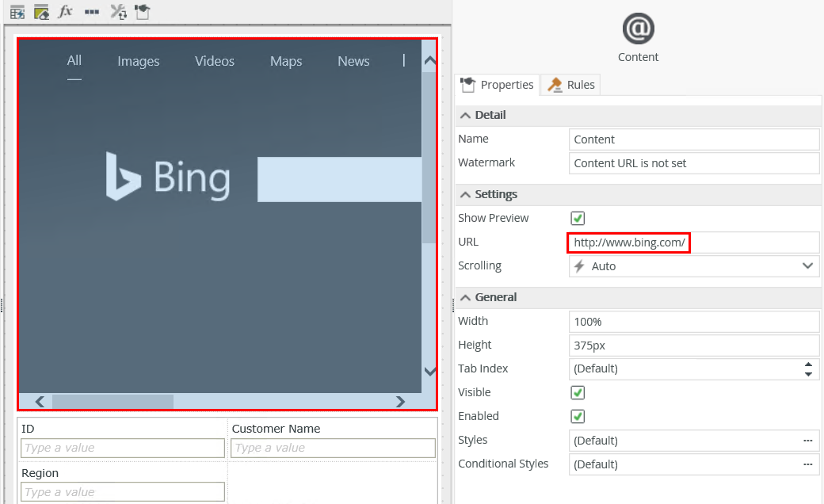Click the Tab Index stepper arrows
This screenshot has height=504, width=824.
pos(808,369)
